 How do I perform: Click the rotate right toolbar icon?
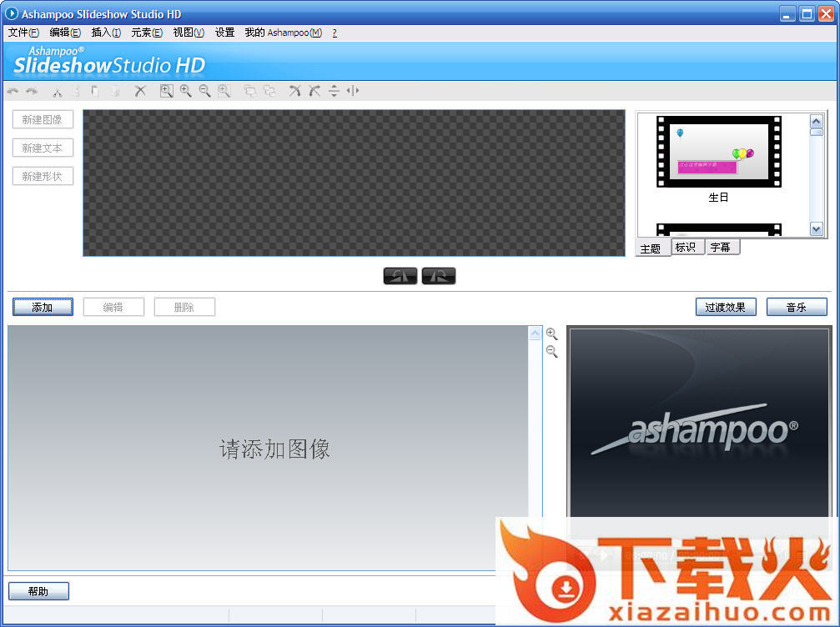tap(314, 91)
